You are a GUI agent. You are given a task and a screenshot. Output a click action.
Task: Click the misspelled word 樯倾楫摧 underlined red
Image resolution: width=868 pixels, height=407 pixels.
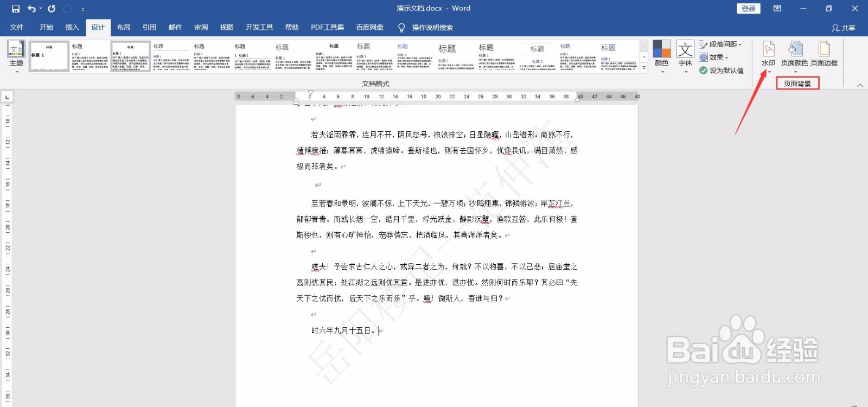tap(312, 150)
